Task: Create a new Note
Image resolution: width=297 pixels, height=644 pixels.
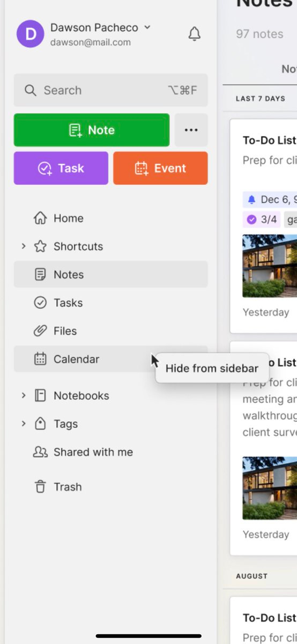Action: pyautogui.click(x=92, y=130)
